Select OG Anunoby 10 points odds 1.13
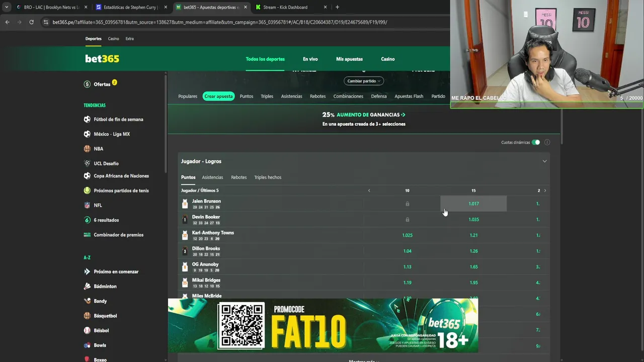The image size is (644, 362). [407, 267]
